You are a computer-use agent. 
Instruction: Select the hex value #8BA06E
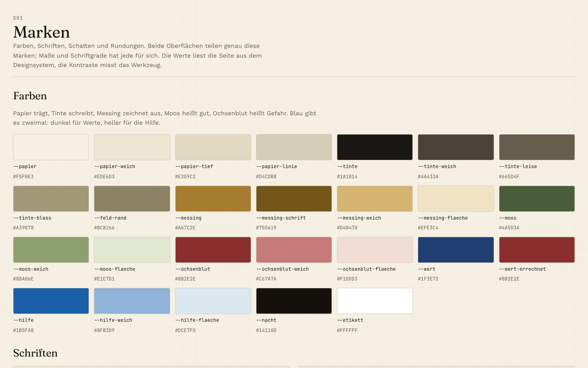[x=23, y=279]
